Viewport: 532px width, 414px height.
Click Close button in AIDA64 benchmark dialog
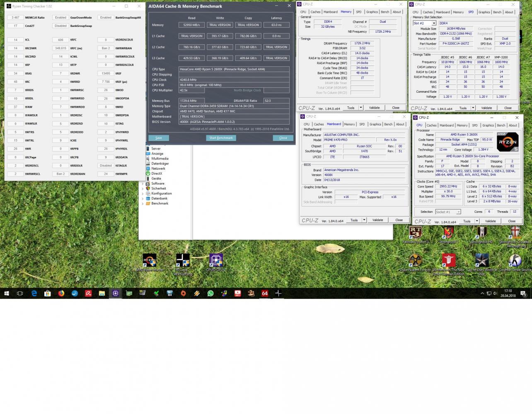pos(283,138)
